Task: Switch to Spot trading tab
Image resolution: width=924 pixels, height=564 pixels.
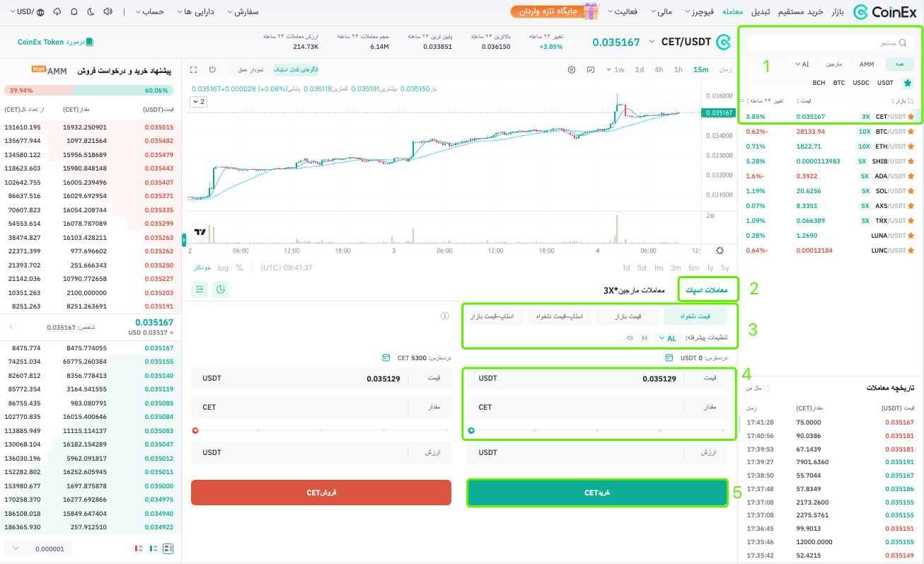Action: 708,289
